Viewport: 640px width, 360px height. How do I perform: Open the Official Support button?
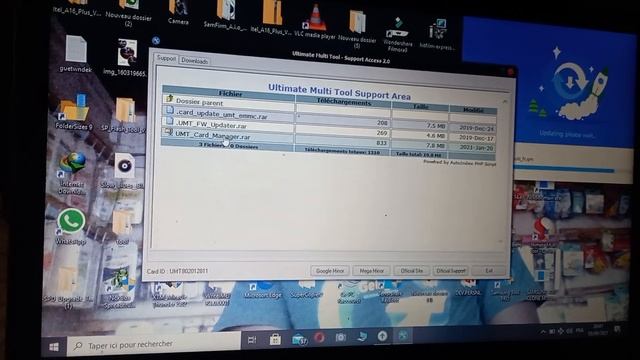[451, 271]
